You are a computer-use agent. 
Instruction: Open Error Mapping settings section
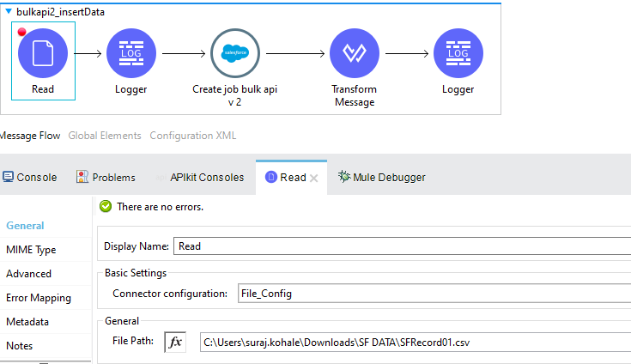click(x=39, y=298)
